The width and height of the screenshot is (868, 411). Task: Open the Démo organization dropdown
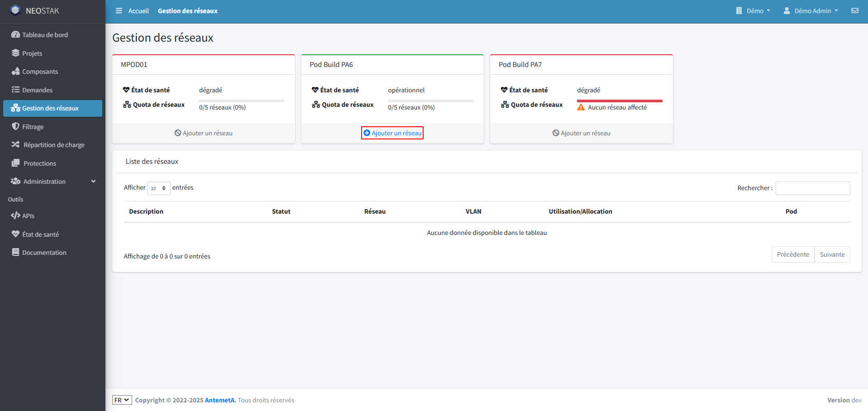[753, 11]
